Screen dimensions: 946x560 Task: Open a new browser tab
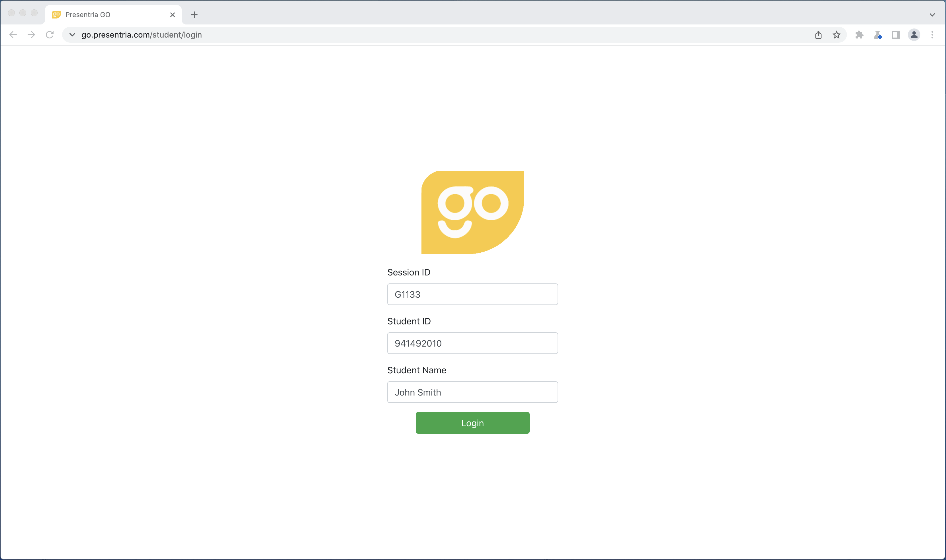pyautogui.click(x=194, y=15)
